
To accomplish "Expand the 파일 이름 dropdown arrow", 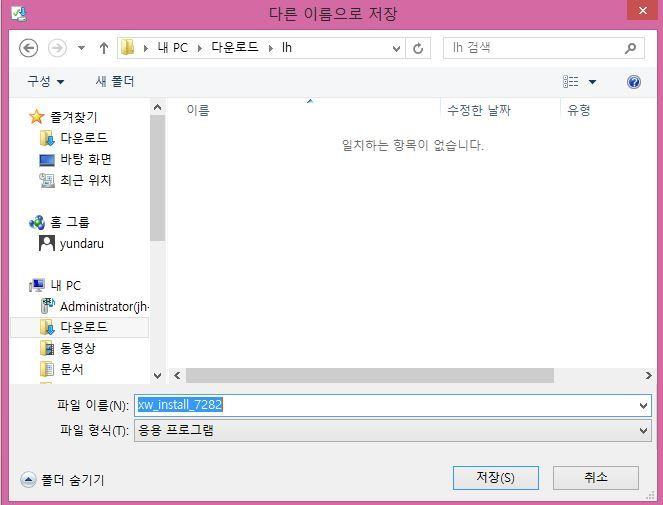I will pos(644,406).
